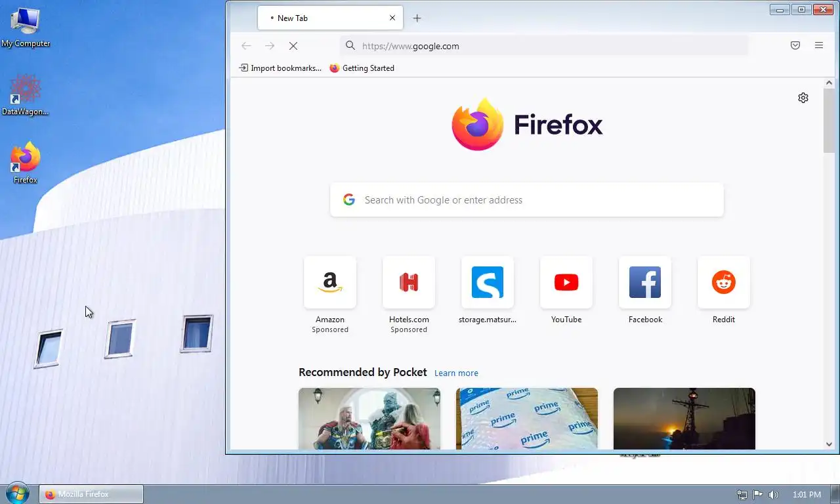Image resolution: width=840 pixels, height=504 pixels.
Task: Click the Firefox logo on new tab page
Action: coord(527,124)
